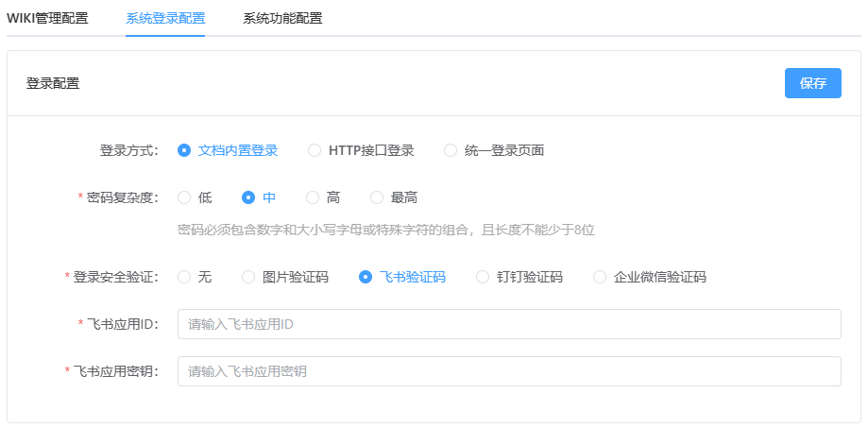
Task: Select 企业微信验证码 verification option
Action: [x=650, y=277]
